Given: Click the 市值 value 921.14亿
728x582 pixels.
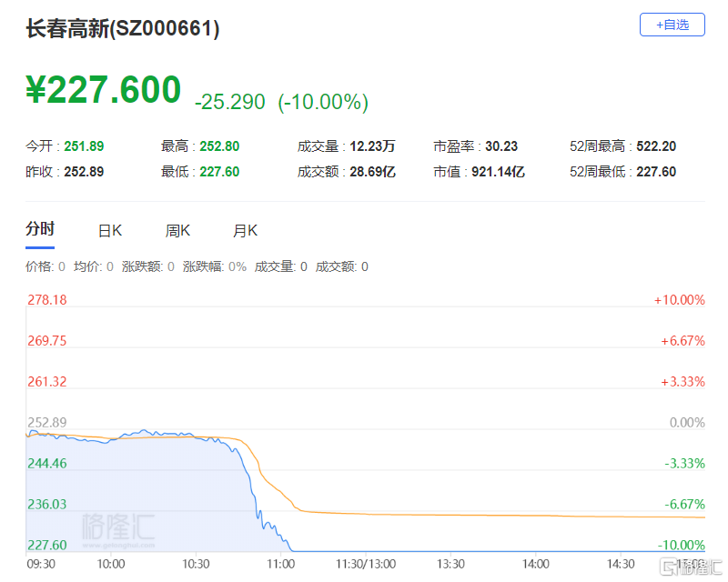Looking at the screenshot, I should (498, 172).
